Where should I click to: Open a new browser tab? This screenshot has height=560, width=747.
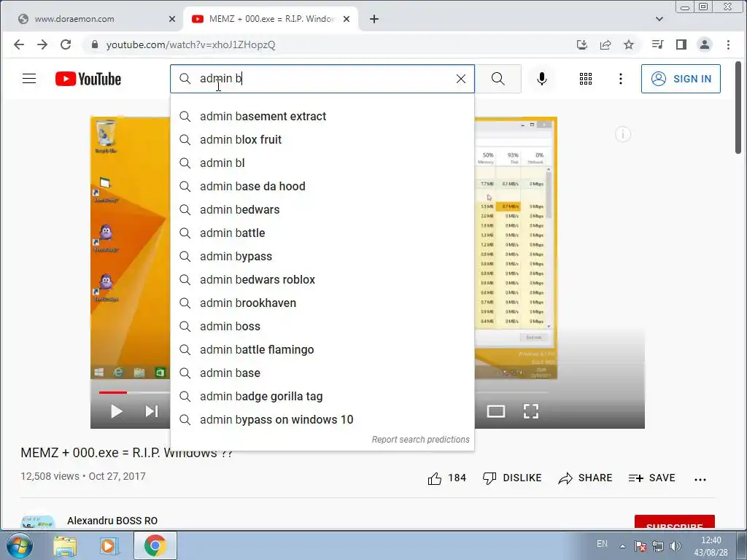point(374,19)
